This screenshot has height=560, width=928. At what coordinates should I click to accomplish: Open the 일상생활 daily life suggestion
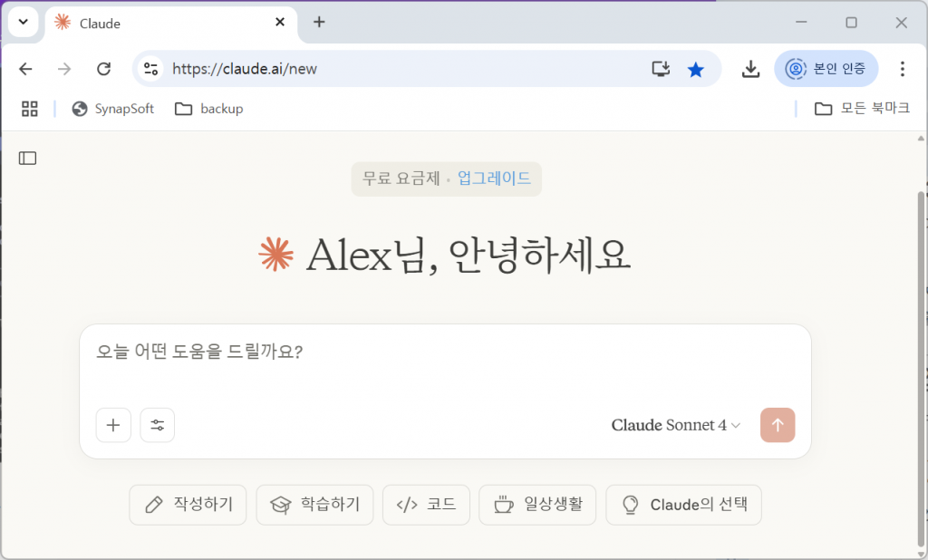coord(536,505)
